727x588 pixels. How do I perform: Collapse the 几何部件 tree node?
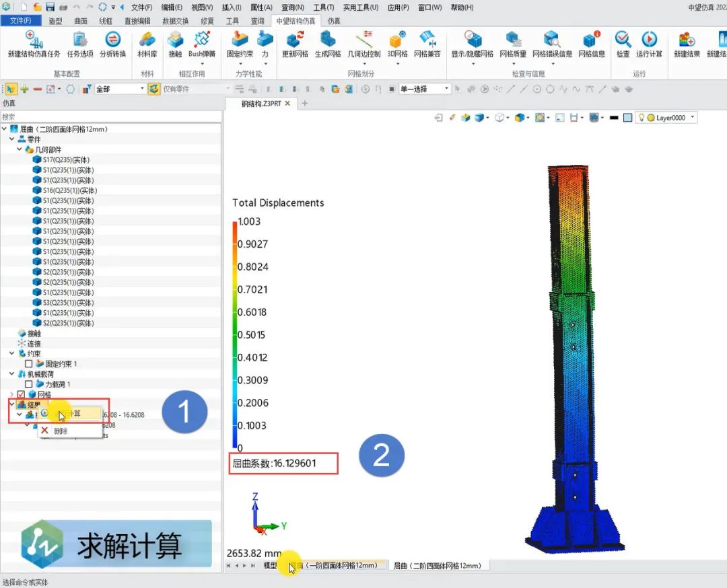(x=20, y=149)
